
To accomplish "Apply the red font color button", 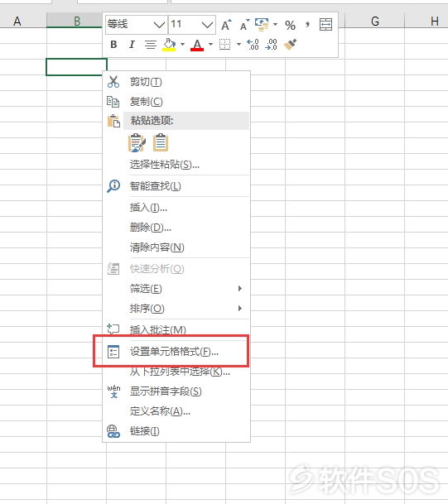I will point(197,45).
